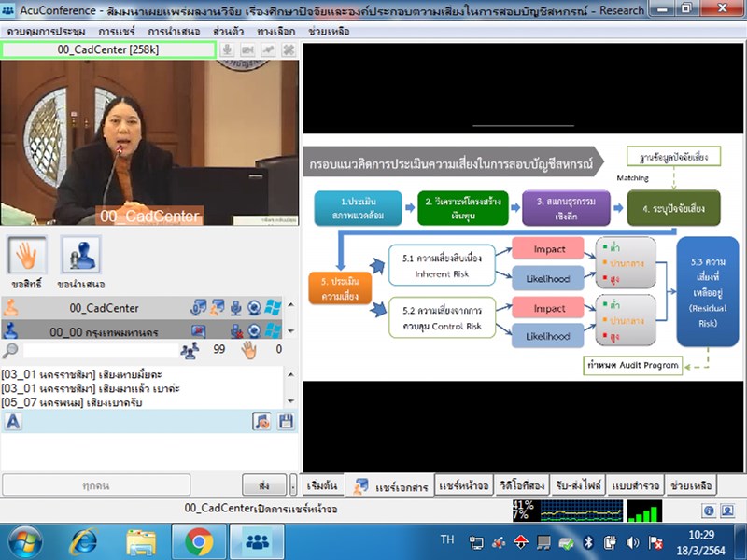Click the presenter screen icon in the 00_CadCenter row
Image resolution: width=747 pixels, height=560 pixels.
pos(218,308)
